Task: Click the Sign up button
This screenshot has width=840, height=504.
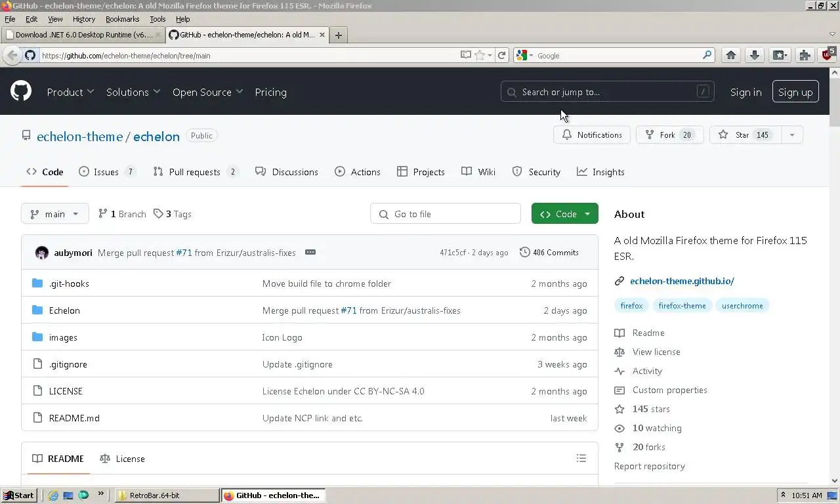Action: coord(795,92)
